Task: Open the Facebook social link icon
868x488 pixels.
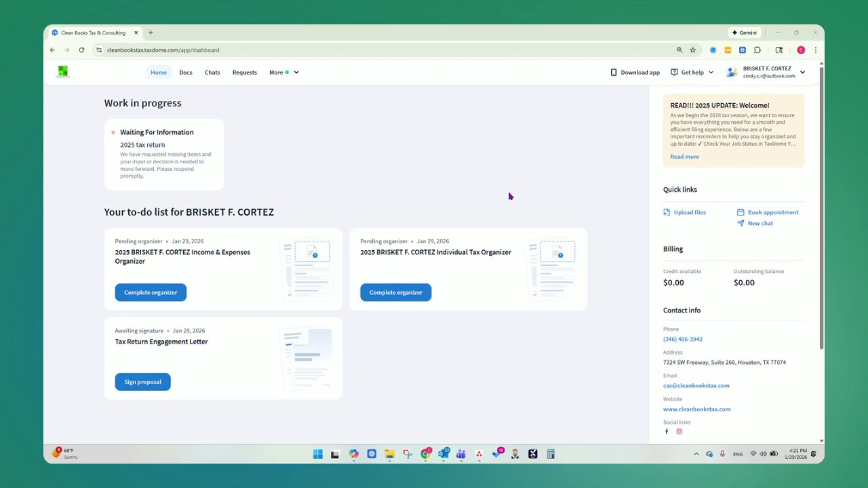Action: point(667,432)
